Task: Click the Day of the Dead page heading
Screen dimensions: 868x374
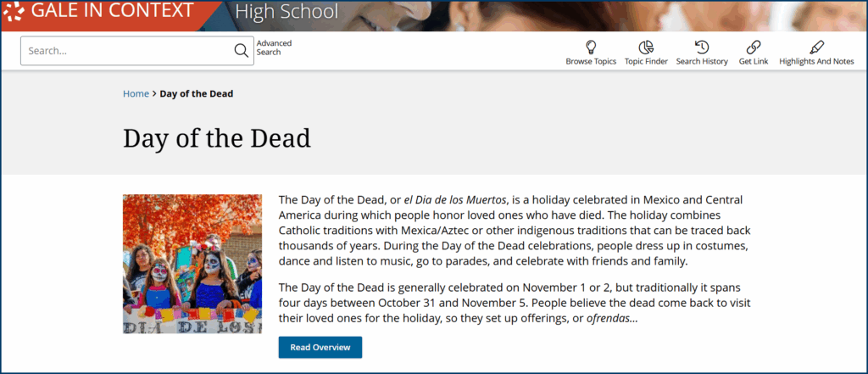Action: (x=217, y=137)
